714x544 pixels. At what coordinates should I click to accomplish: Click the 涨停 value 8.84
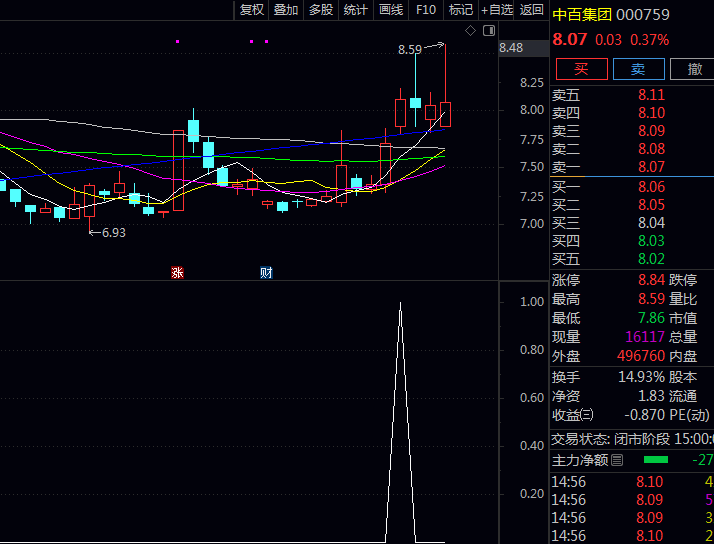click(x=651, y=280)
